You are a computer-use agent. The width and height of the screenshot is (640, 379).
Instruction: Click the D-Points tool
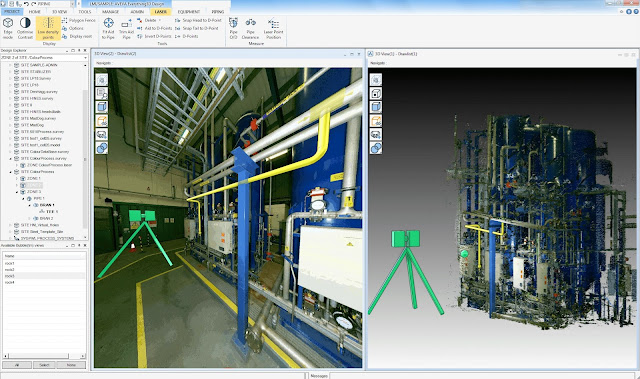(x=187, y=36)
